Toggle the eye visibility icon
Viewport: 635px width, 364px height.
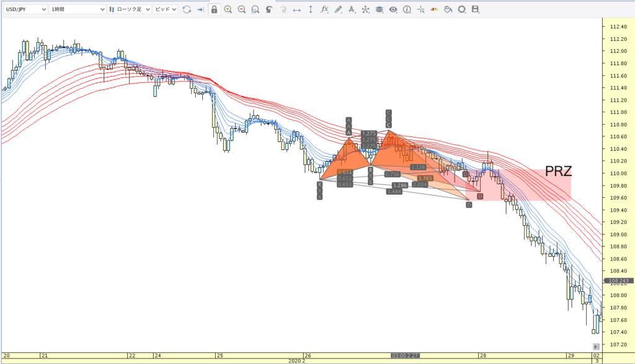pyautogui.click(x=393, y=9)
